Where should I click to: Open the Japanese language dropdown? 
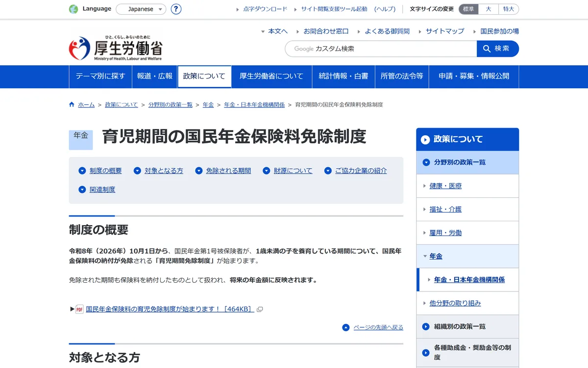(x=141, y=9)
